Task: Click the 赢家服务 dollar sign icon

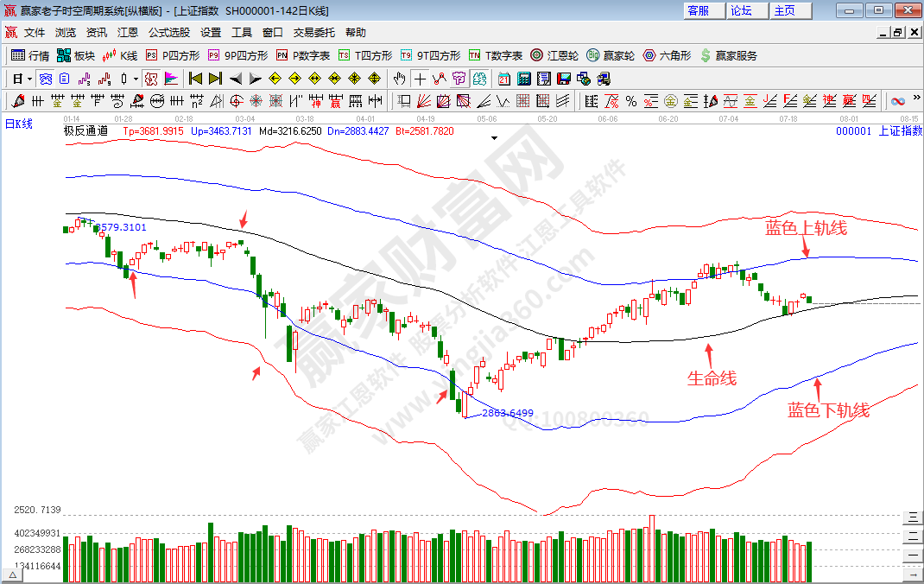Action: 706,55
